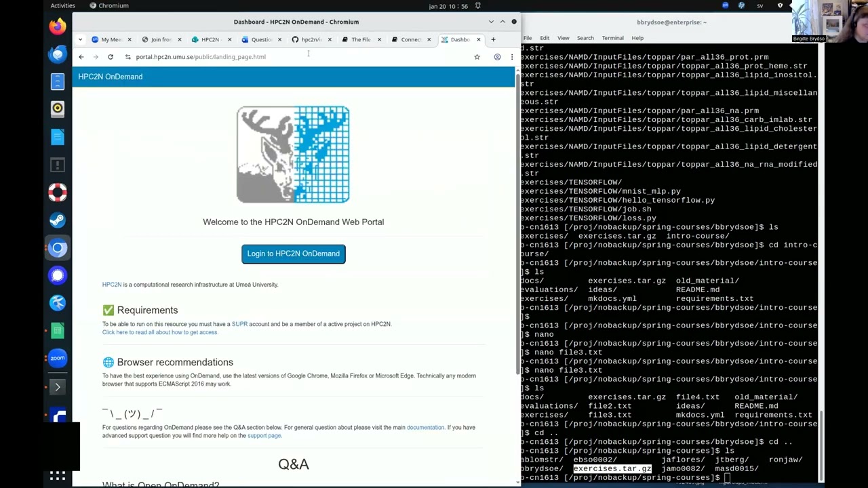868x488 pixels.
Task: Open Chromium profile avatar icon
Action: point(497,57)
